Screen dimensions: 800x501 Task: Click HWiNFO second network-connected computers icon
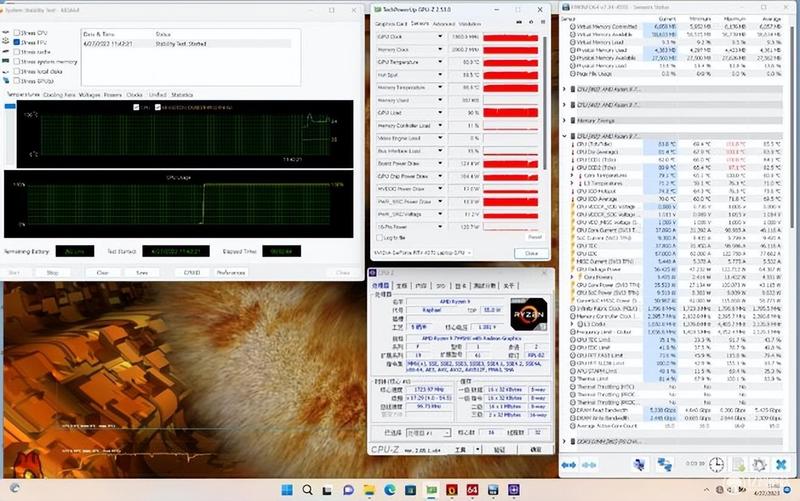pyautogui.click(x=664, y=465)
